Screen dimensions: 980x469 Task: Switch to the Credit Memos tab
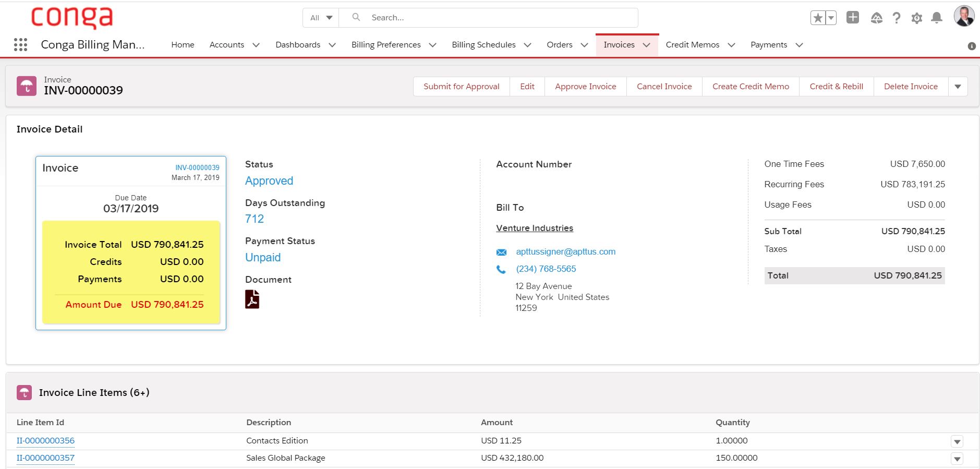692,45
